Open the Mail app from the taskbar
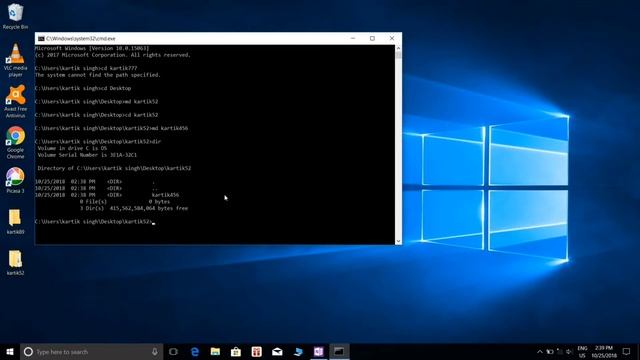Screen dimensions: 640x360 tap(277, 351)
